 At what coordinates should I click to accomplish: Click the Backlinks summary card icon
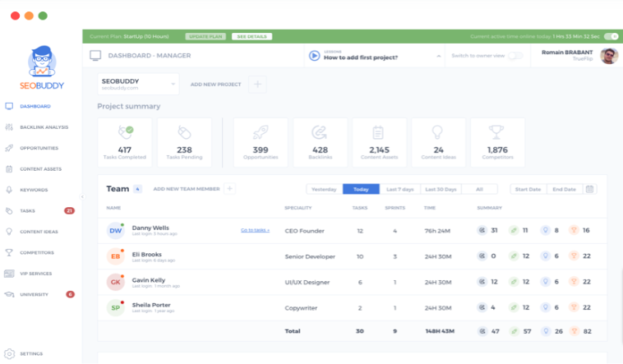(x=320, y=132)
